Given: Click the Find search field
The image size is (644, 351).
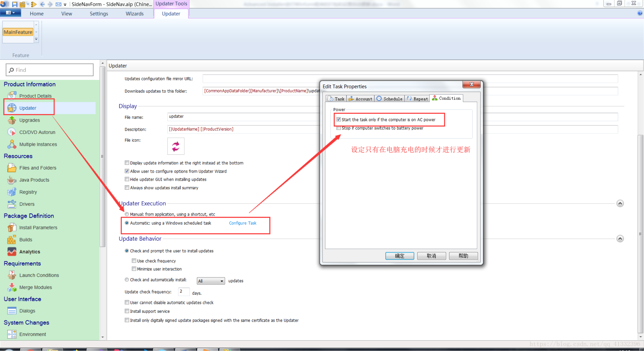Looking at the screenshot, I should 50,70.
